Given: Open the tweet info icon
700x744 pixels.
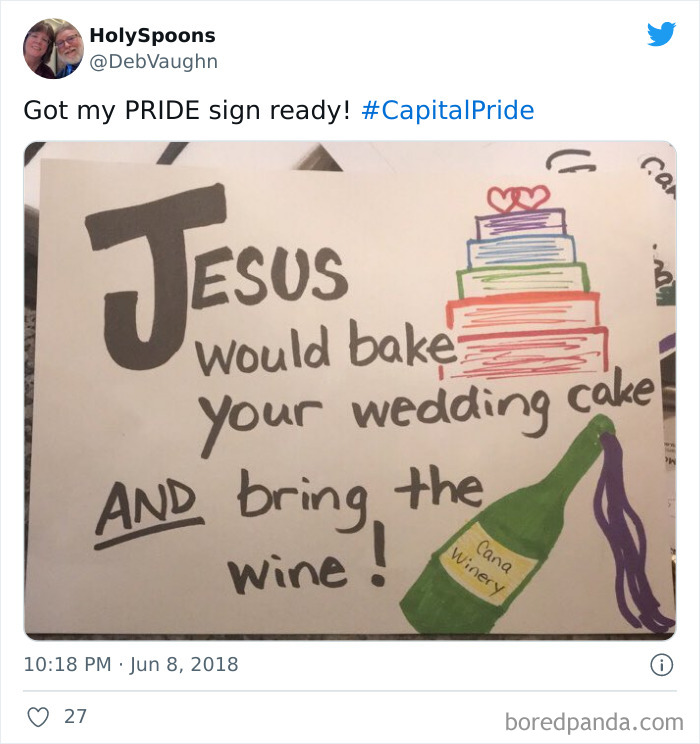Looking at the screenshot, I should click(x=661, y=664).
